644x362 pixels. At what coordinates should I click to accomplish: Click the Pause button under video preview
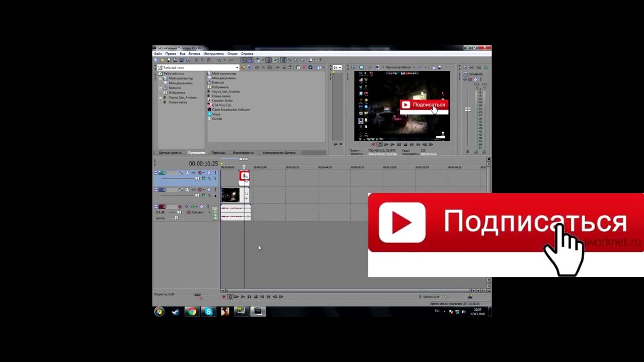pos(399,144)
